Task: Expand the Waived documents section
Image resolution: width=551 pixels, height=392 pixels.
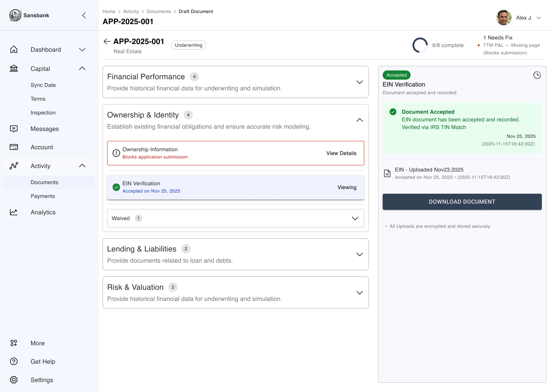Action: click(x=354, y=218)
